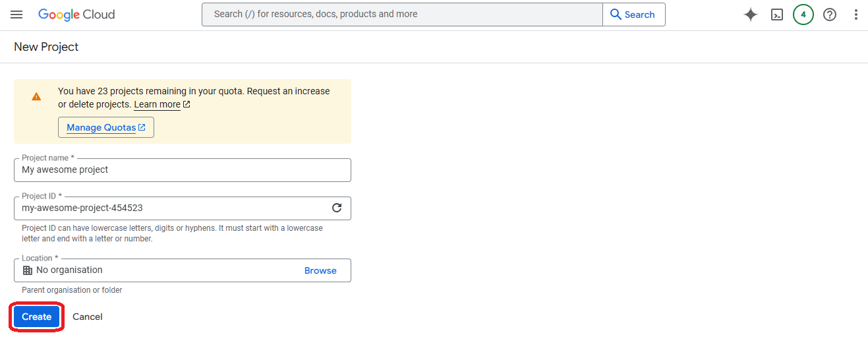868x337 pixels.
Task: Follow the Learn more link
Action: point(157,104)
